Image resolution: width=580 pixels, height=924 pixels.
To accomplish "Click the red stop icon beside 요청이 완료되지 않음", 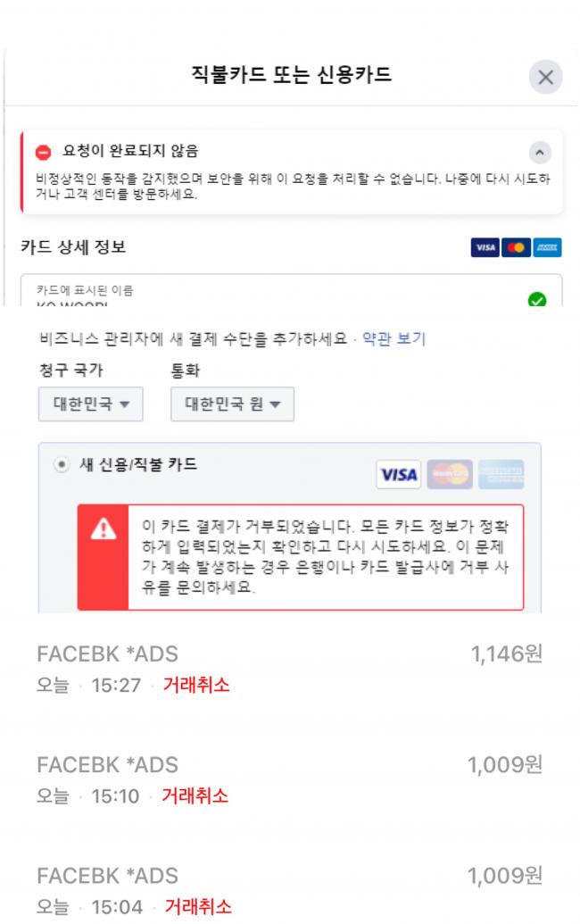I will click(x=43, y=153).
